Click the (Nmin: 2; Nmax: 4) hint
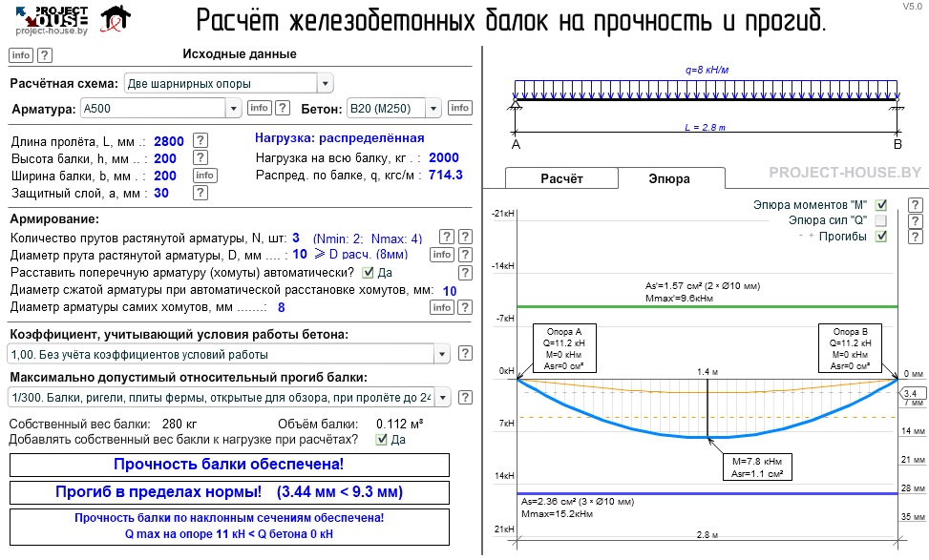Image resolution: width=929 pixels, height=560 pixels. click(368, 239)
